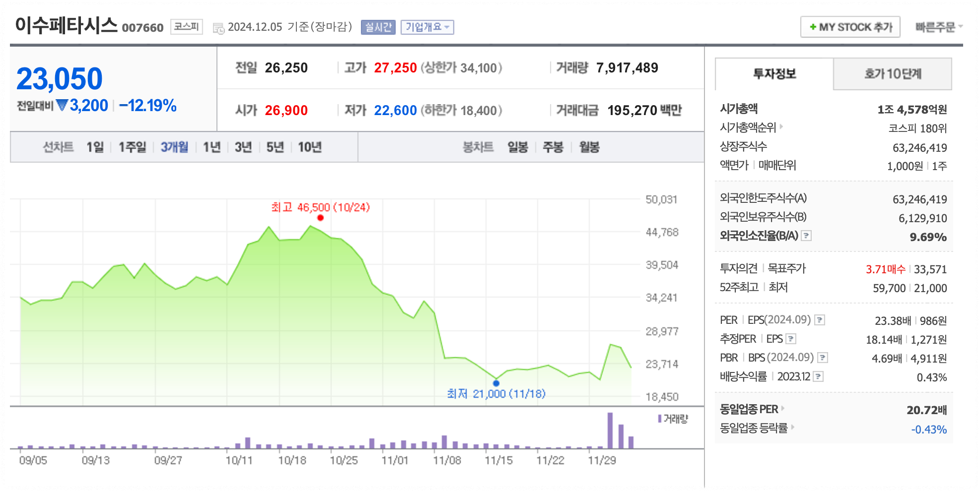
Task: Click the blue 최저 low-point marker on chart
Action: pos(496,383)
